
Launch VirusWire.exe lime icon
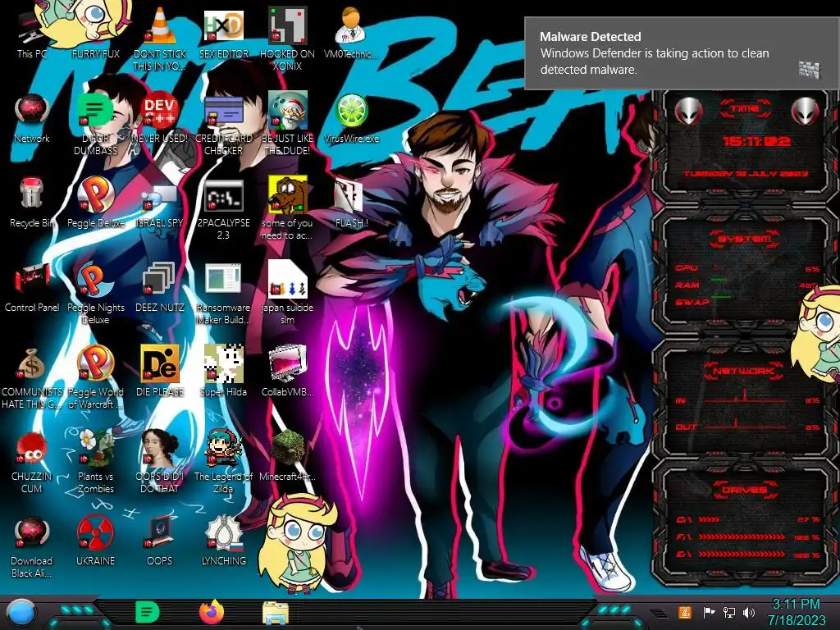click(x=351, y=118)
